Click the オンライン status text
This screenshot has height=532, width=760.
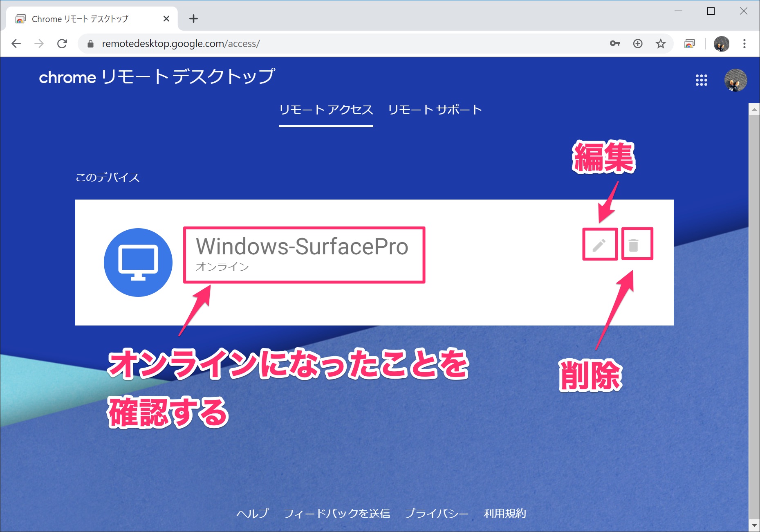coord(222,267)
